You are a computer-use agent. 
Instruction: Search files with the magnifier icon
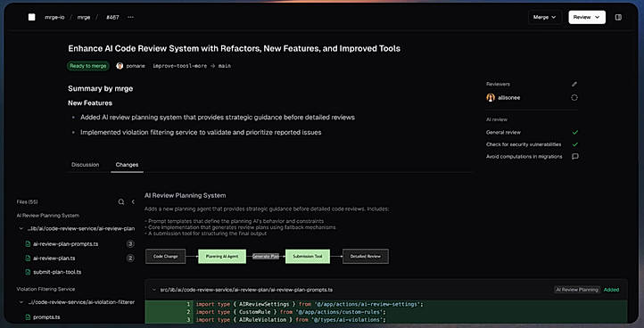click(x=121, y=202)
